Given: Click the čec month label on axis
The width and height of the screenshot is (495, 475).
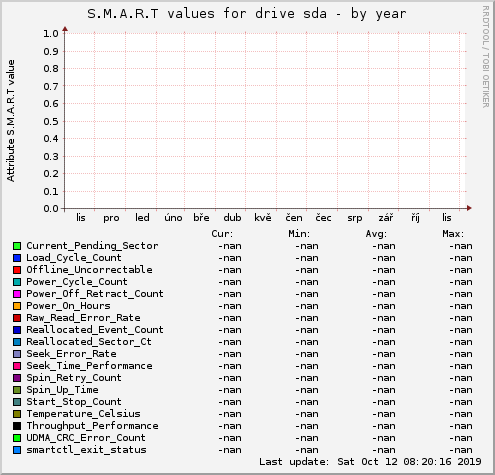Looking at the screenshot, I should tap(323, 218).
